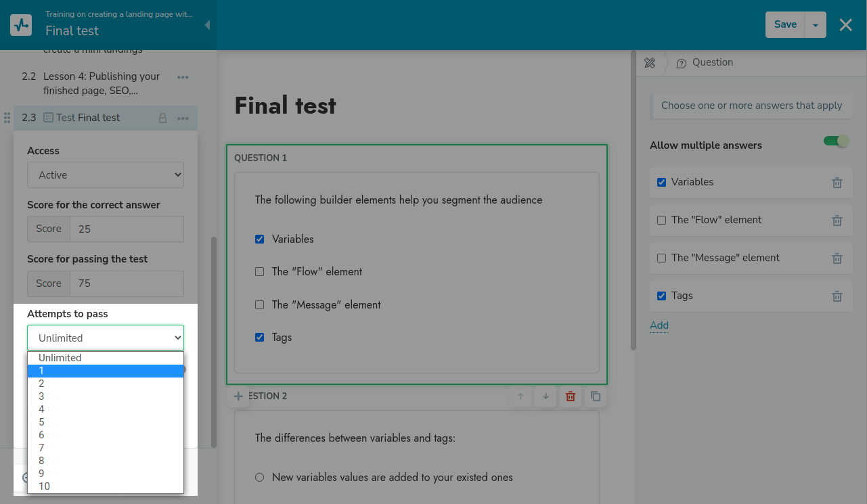This screenshot has width=867, height=504.
Task: Click the red delete question trash icon
Action: [571, 396]
